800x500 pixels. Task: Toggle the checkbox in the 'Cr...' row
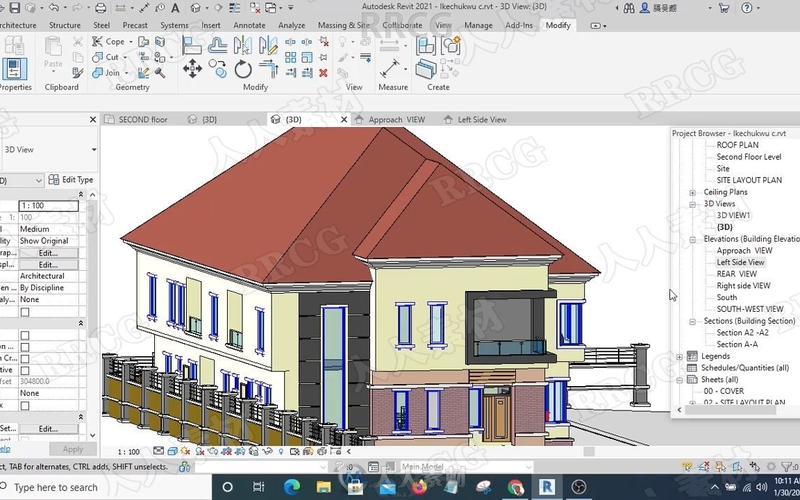[x=24, y=359]
